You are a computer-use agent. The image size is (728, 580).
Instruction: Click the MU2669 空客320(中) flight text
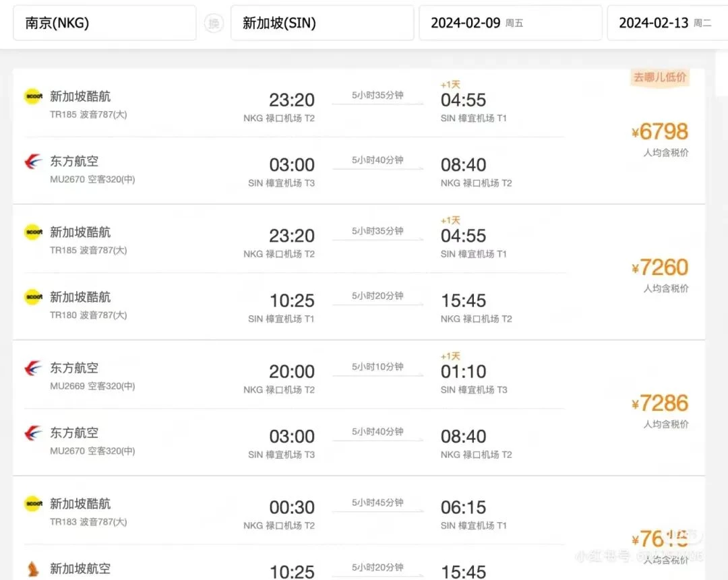(92, 386)
